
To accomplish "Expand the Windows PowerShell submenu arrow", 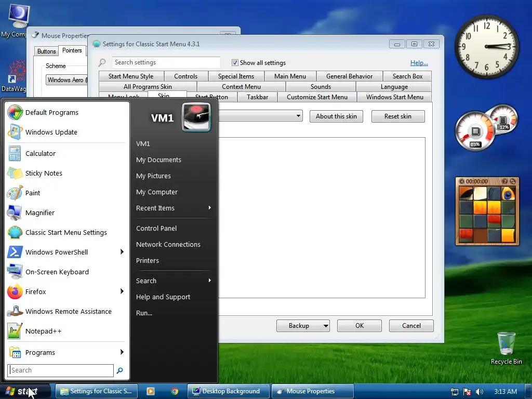I will coord(122,252).
